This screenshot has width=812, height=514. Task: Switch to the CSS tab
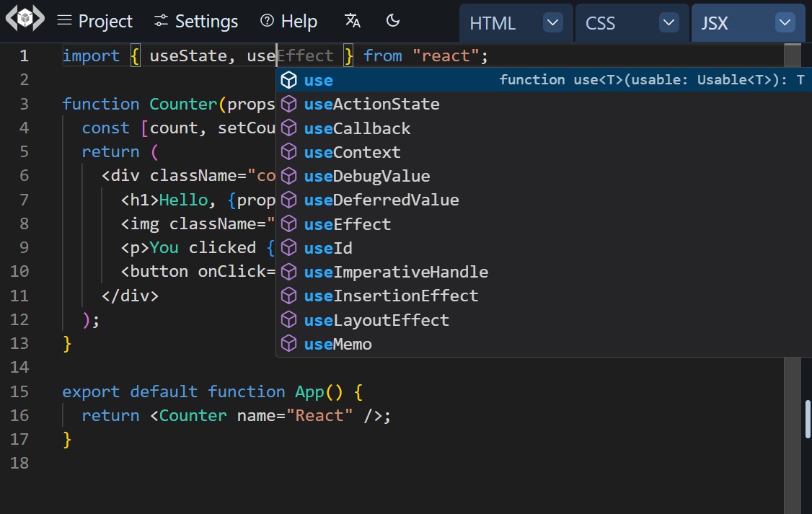[599, 22]
